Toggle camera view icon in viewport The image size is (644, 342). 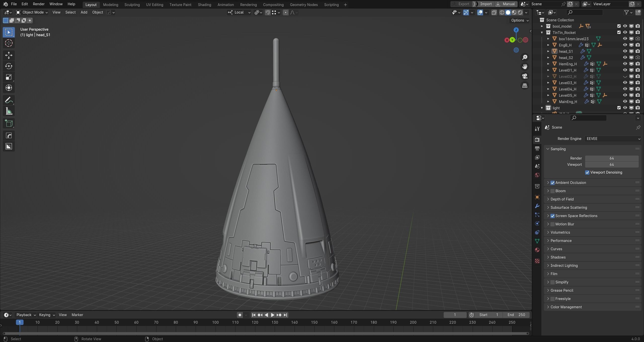tap(525, 76)
